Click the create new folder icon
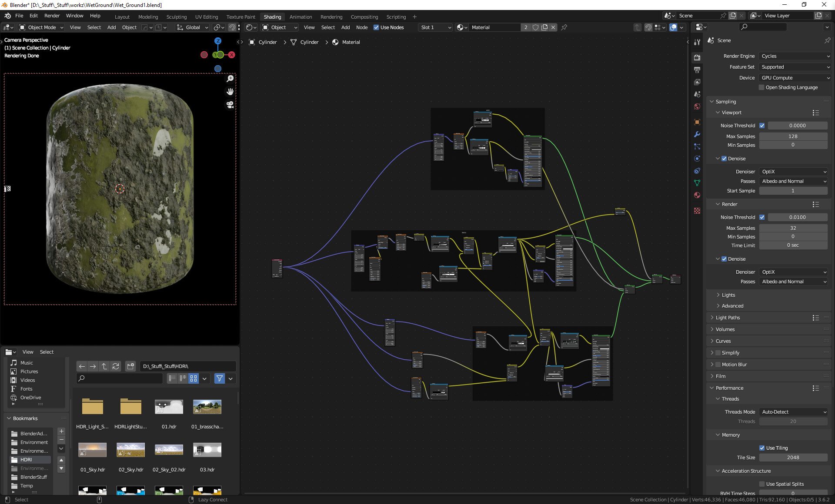 click(x=130, y=366)
